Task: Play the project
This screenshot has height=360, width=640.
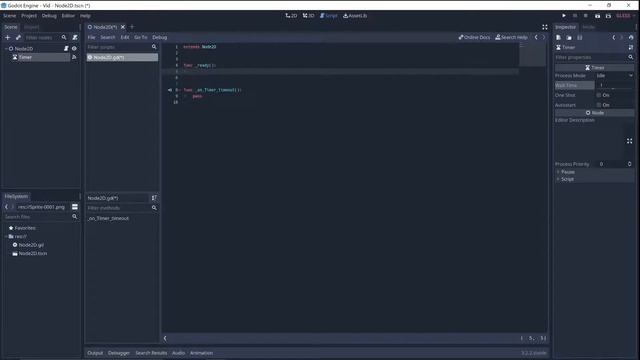Action: click(564, 16)
